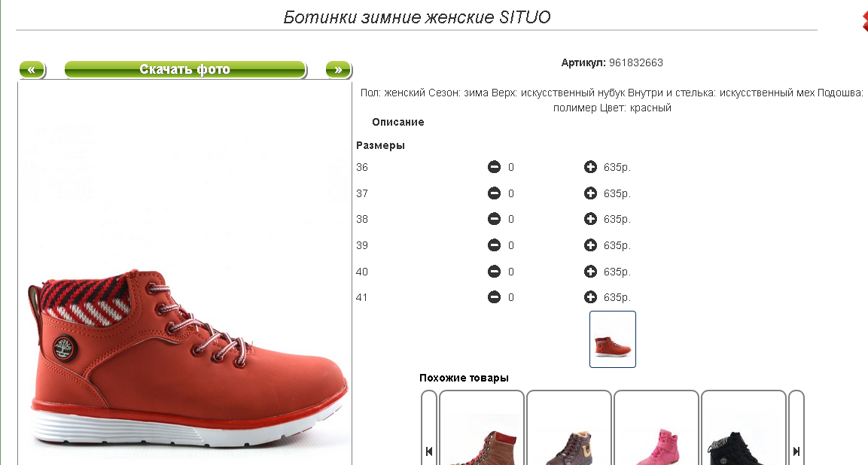Decrease quantity for size 40
Viewport: 868px width, 465px height.
click(494, 271)
